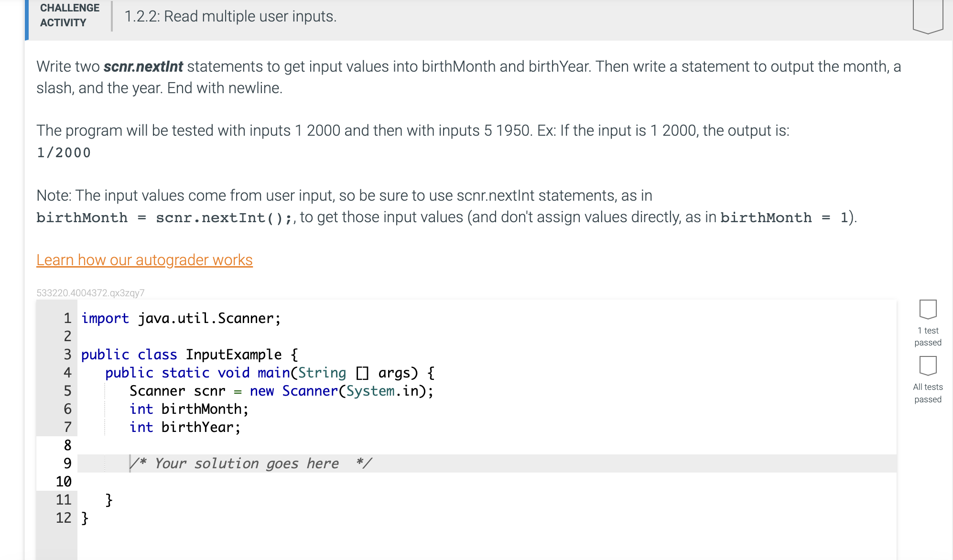Click the example output text '1/2000'

(63, 152)
